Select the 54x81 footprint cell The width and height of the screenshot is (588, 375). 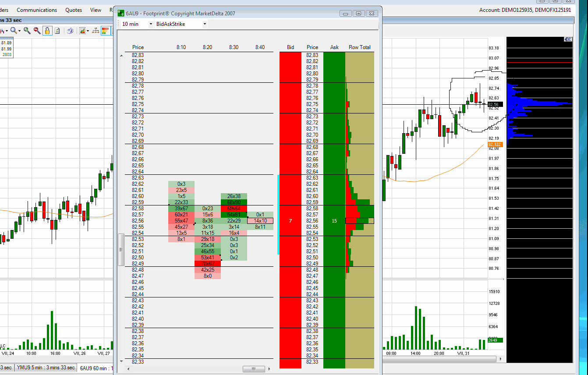(x=234, y=215)
